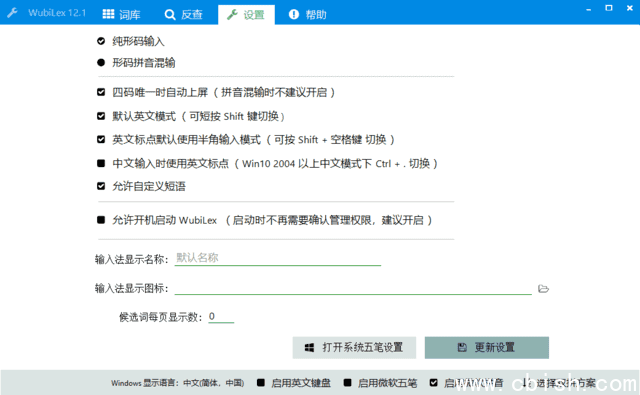The height and width of the screenshot is (395, 640).
Task: Toggle 英文标点默认使用半角输入模式 checkbox
Action: click(101, 140)
